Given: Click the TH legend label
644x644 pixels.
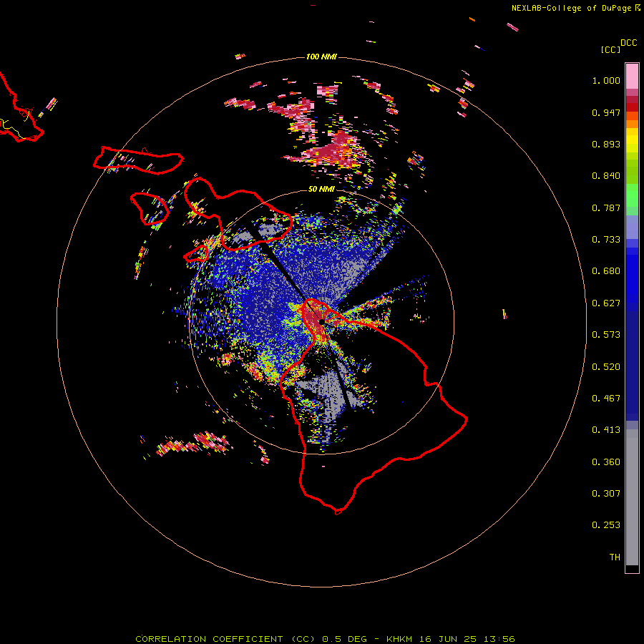Looking at the screenshot, I should (x=615, y=557).
